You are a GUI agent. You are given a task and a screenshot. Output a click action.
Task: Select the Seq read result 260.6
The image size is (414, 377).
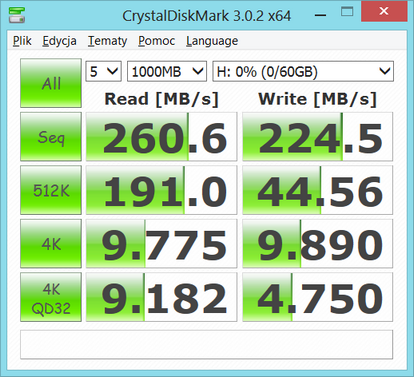pyautogui.click(x=161, y=137)
